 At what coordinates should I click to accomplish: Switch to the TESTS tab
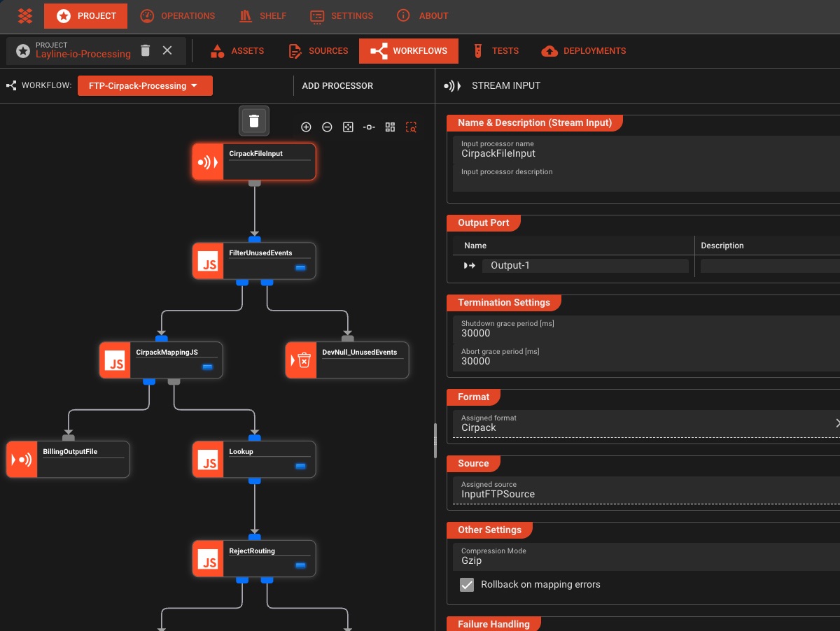496,50
